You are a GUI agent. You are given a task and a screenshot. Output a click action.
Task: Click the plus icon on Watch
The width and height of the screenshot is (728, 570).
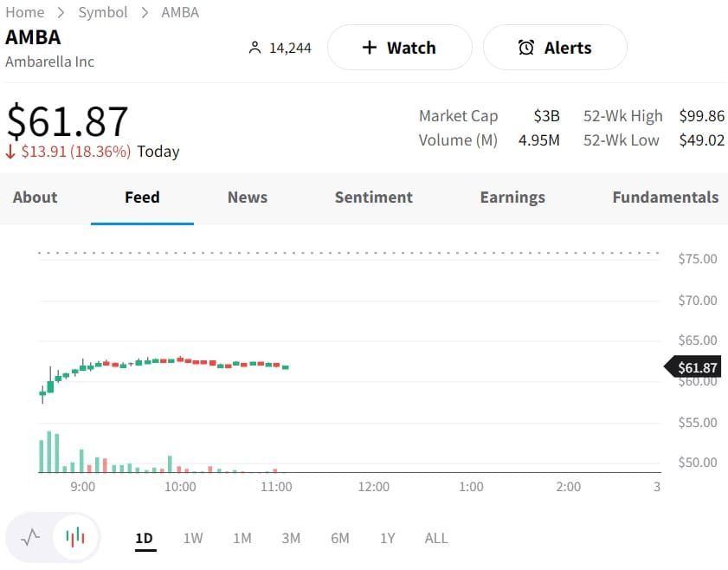click(370, 48)
